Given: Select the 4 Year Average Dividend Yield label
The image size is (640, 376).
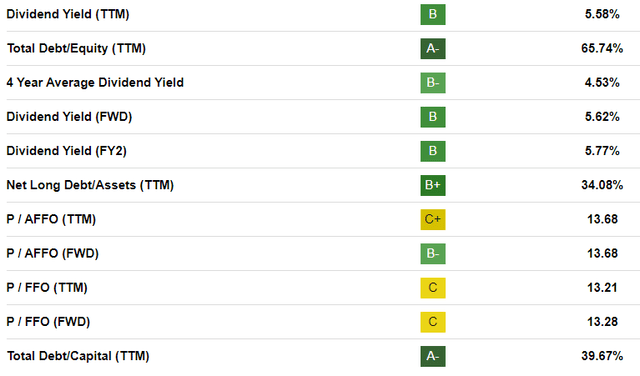Looking at the screenshot, I should [95, 82].
